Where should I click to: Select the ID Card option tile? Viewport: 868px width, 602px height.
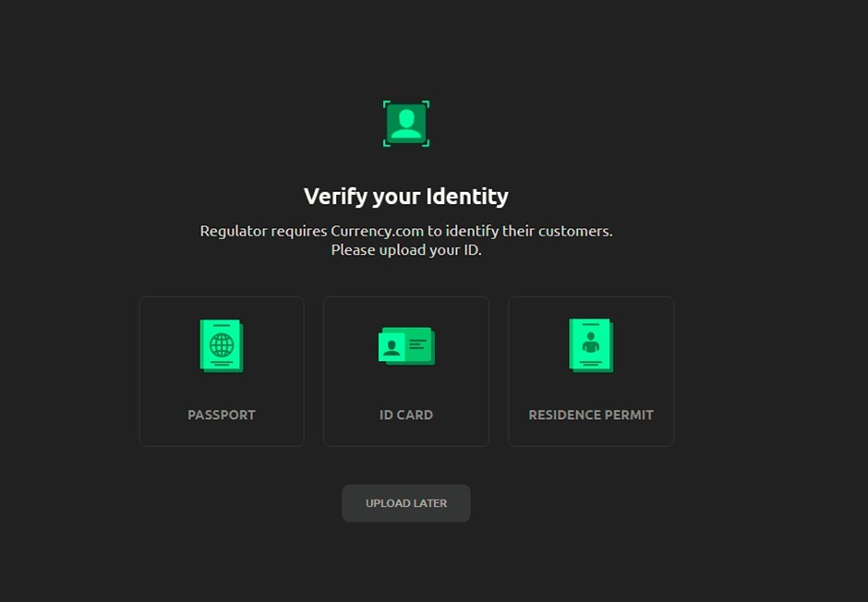pos(406,371)
